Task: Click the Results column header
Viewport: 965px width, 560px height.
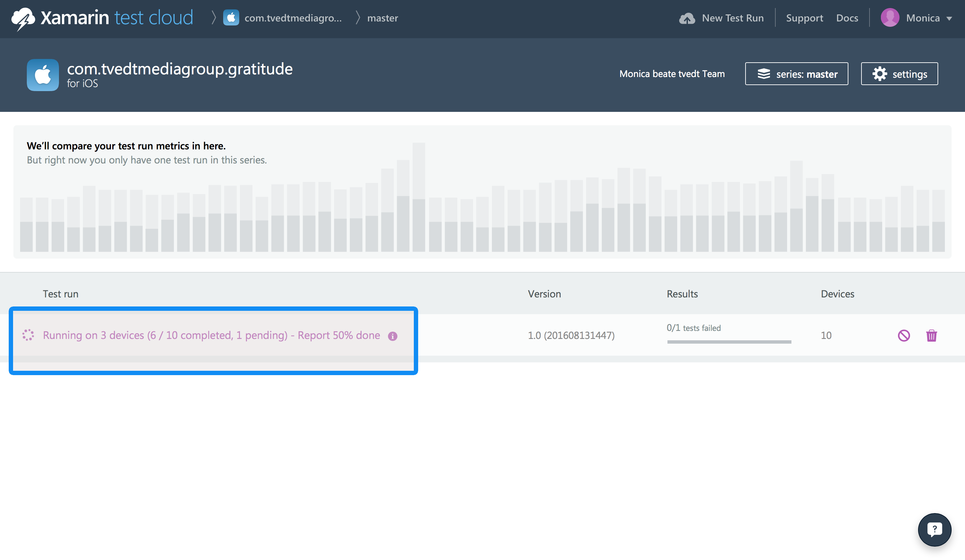Action: pyautogui.click(x=682, y=294)
